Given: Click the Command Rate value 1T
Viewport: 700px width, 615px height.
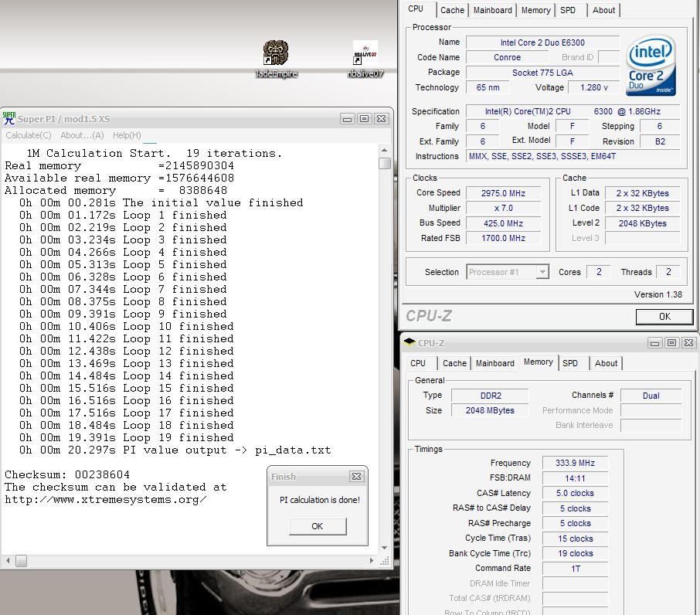Looking at the screenshot, I should click(575, 569).
